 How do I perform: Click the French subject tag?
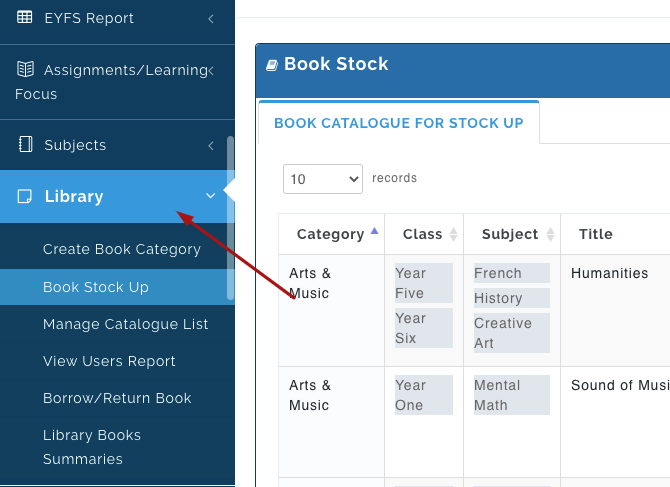point(511,273)
